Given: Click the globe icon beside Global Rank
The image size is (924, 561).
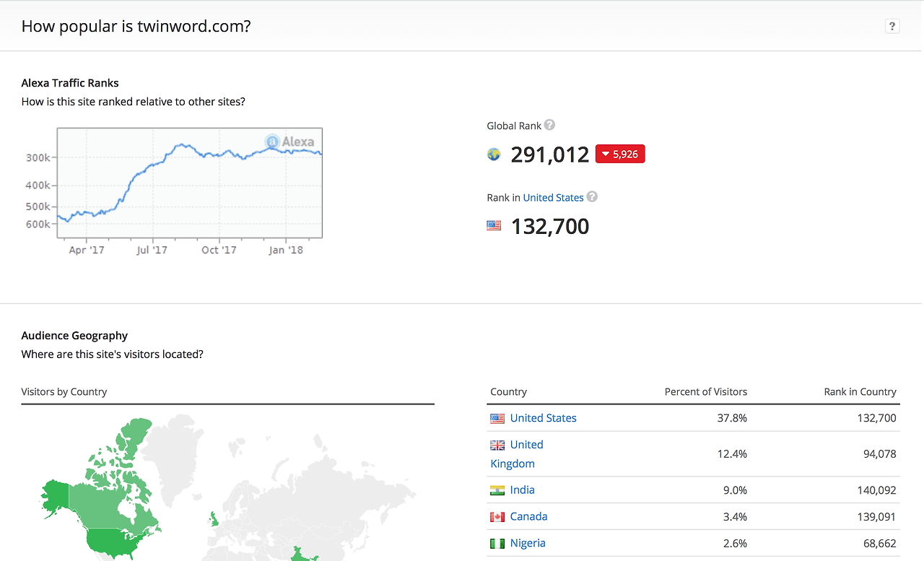Looking at the screenshot, I should coord(494,154).
